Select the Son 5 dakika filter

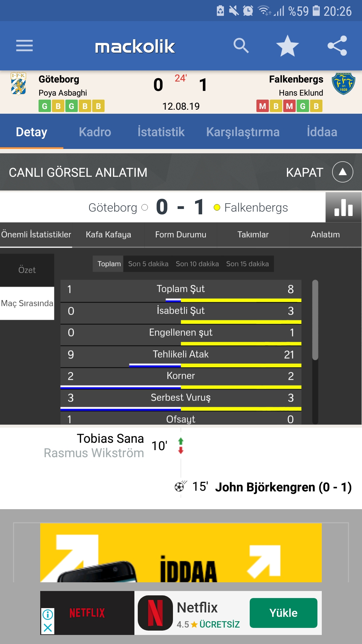148,264
